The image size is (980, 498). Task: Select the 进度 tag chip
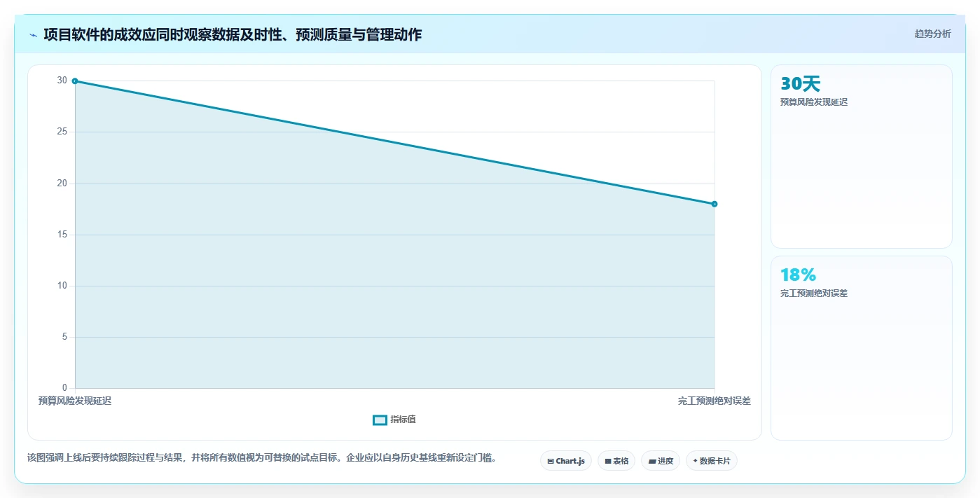click(661, 461)
